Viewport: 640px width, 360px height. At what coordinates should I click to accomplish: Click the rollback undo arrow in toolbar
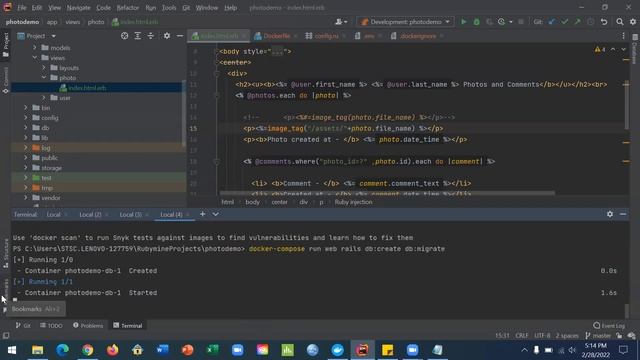604,22
